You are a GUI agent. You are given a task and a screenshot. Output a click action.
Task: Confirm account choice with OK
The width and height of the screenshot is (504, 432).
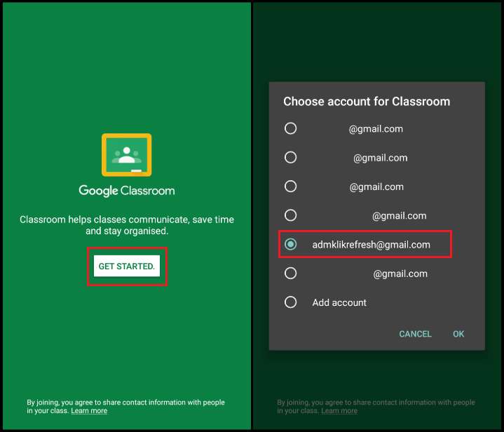pos(458,334)
